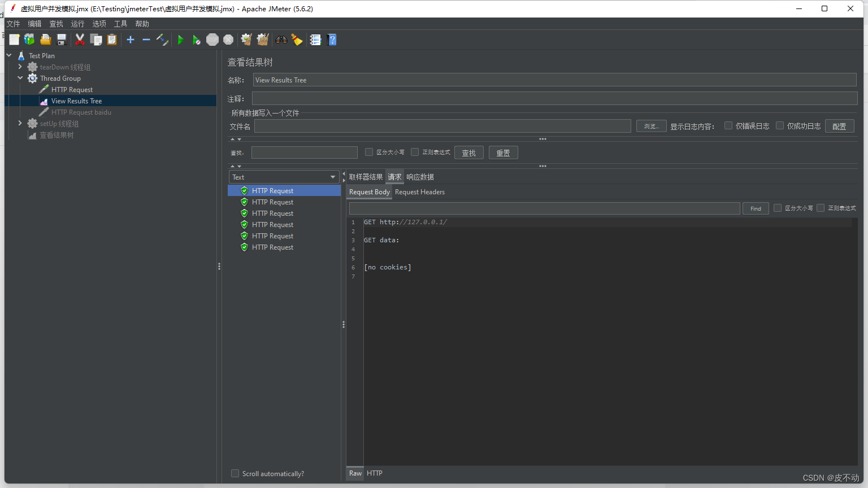Cut the selected element using scissors icon
The image size is (868, 488).
(x=80, y=40)
